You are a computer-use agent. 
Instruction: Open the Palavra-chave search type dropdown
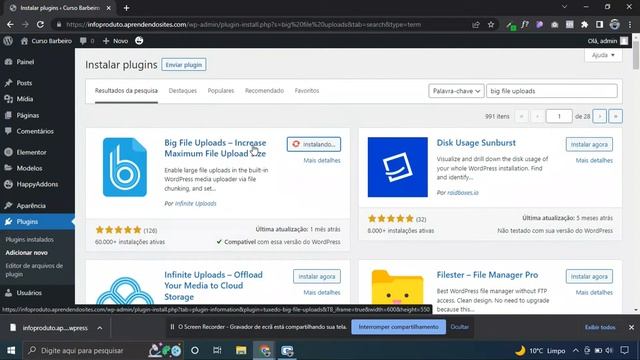pyautogui.click(x=456, y=91)
